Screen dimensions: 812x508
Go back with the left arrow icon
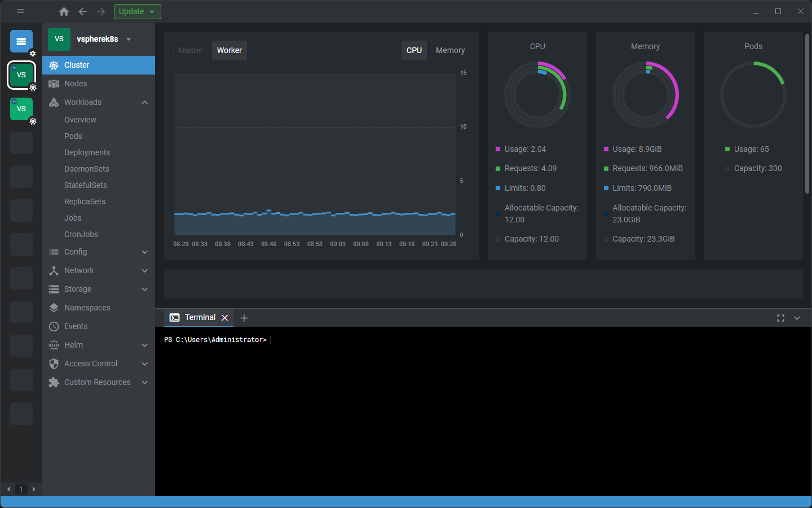tap(83, 11)
